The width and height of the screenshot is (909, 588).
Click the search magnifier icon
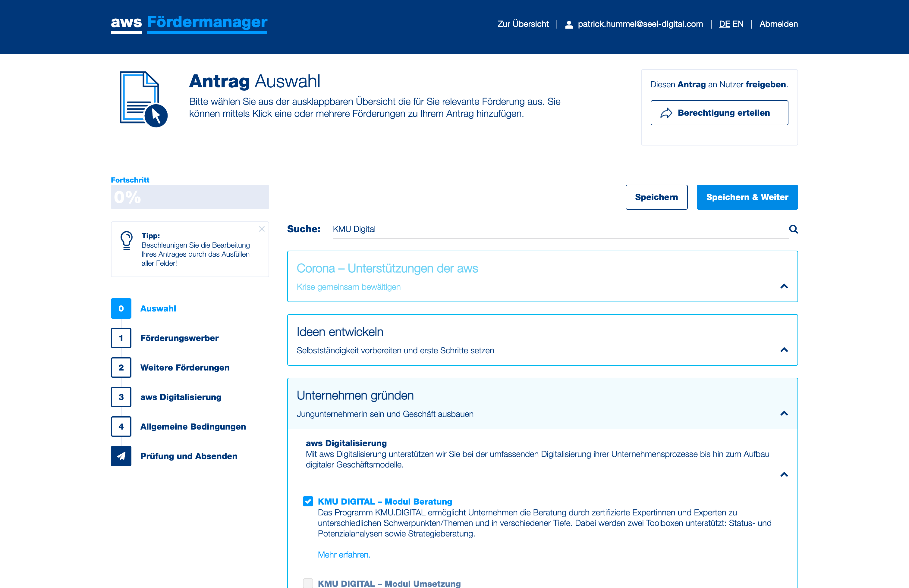pos(793,229)
